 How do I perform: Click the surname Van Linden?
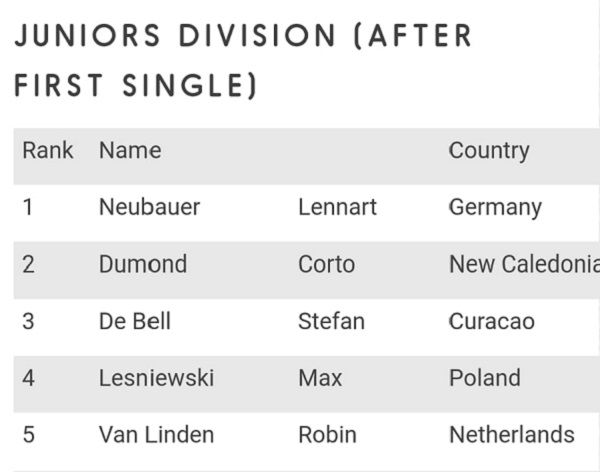[156, 435]
